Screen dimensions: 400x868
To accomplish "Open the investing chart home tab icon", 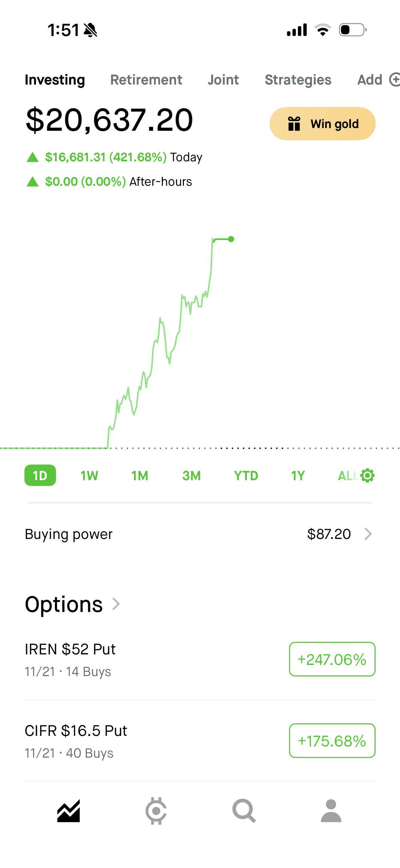I will [69, 811].
